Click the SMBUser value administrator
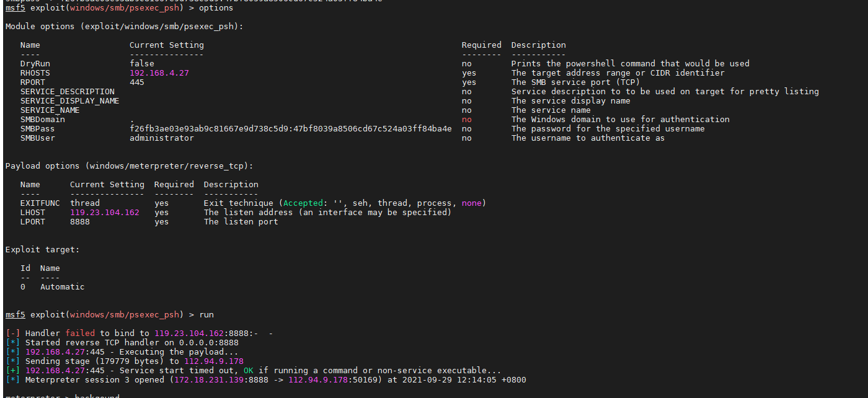The image size is (868, 398). click(162, 138)
